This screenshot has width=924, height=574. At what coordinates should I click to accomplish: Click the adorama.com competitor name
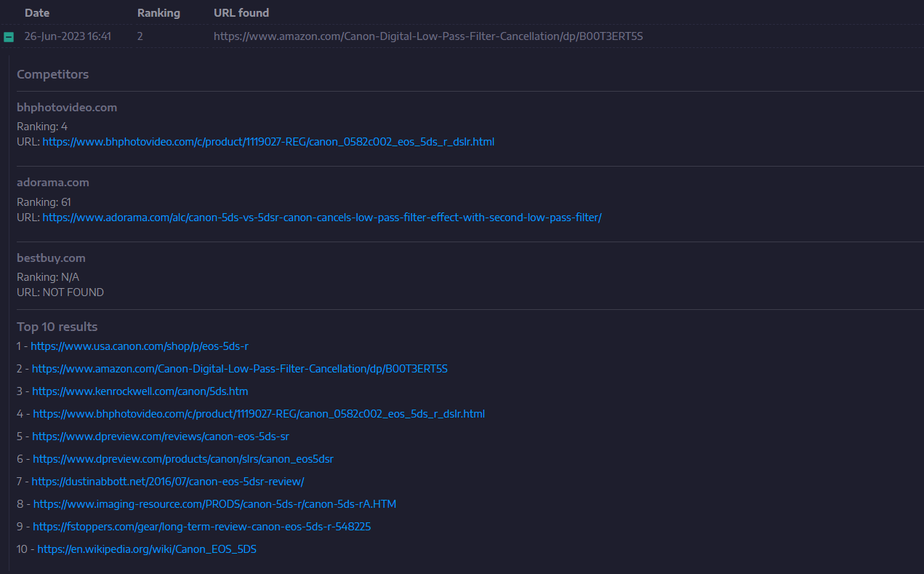[53, 183]
